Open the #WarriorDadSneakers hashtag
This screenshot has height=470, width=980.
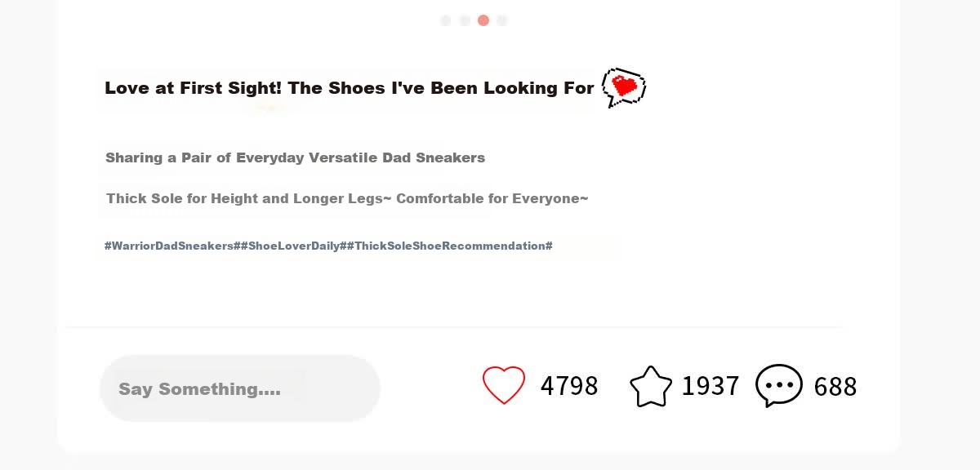point(171,246)
